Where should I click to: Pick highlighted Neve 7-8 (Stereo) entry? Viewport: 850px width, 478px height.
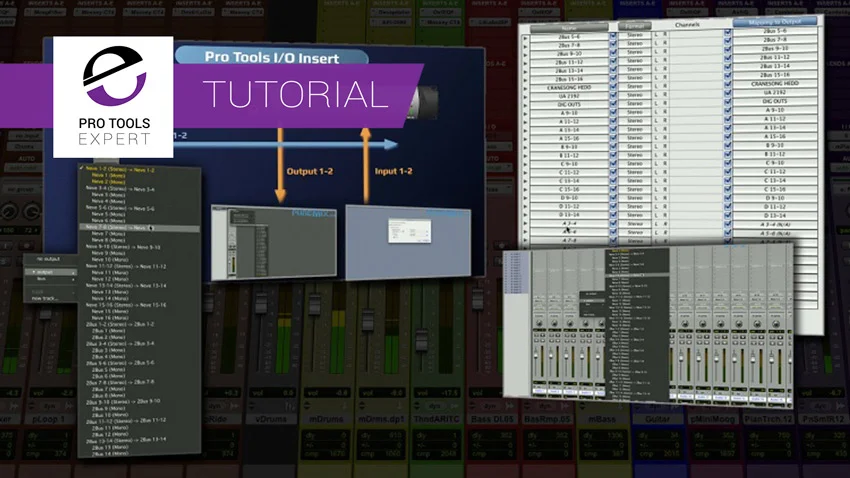(140, 228)
